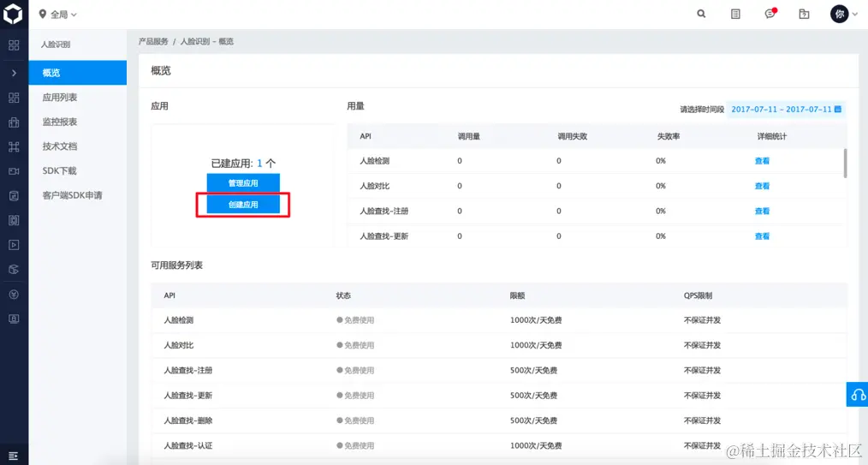Click the 失败率 column header
The image size is (868, 465).
coord(669,136)
